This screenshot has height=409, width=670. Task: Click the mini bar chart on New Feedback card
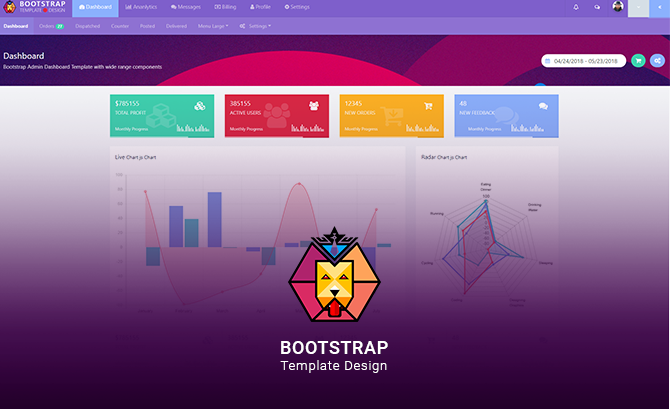coord(527,127)
